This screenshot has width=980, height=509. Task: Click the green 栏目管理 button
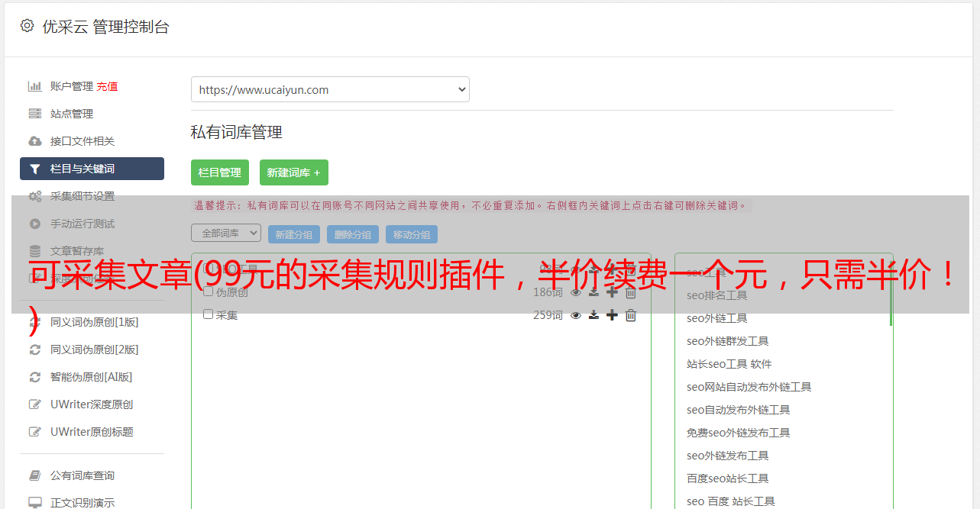(220, 172)
